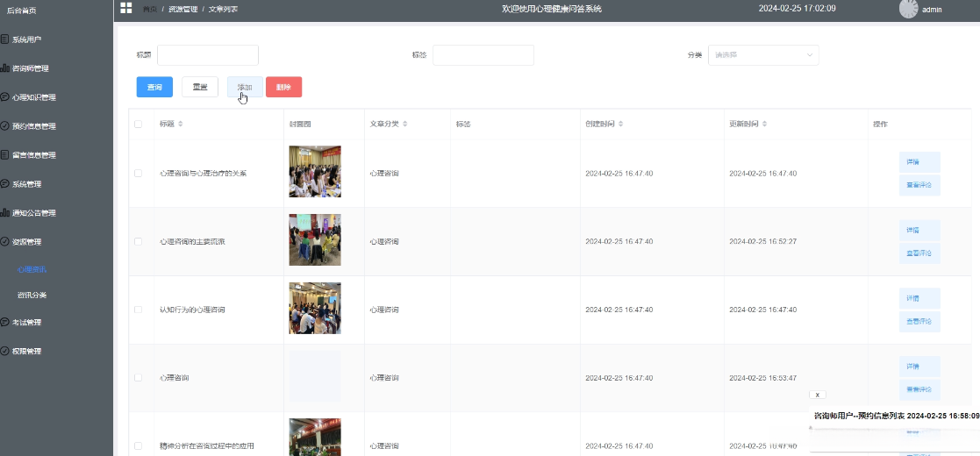This screenshot has height=456, width=980.
Task: Click the 重置 reset button
Action: coord(200,87)
